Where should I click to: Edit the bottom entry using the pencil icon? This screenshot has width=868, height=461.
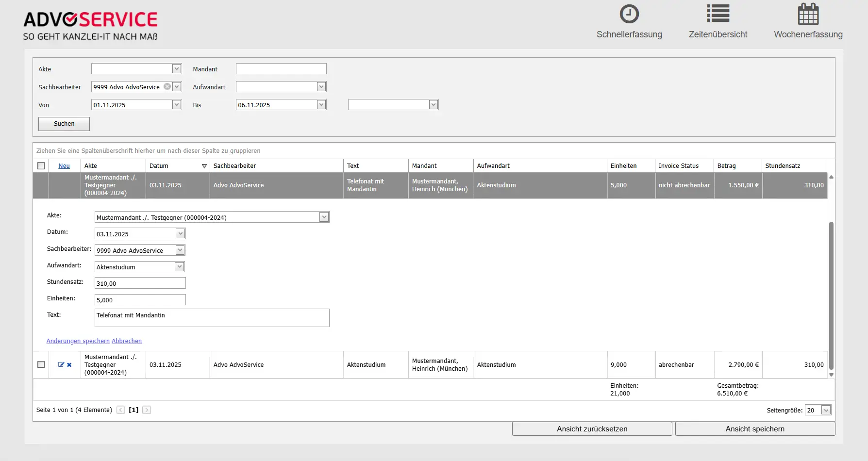(x=60, y=364)
